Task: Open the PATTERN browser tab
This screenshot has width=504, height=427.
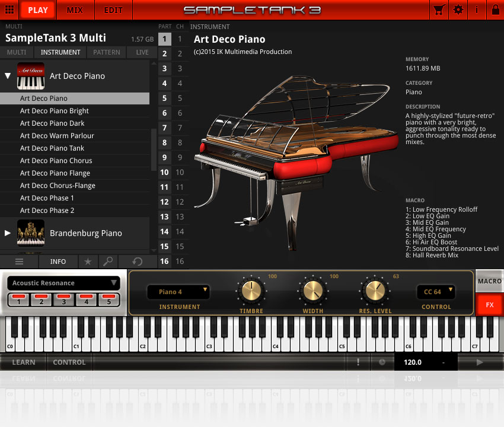Action: (x=106, y=52)
